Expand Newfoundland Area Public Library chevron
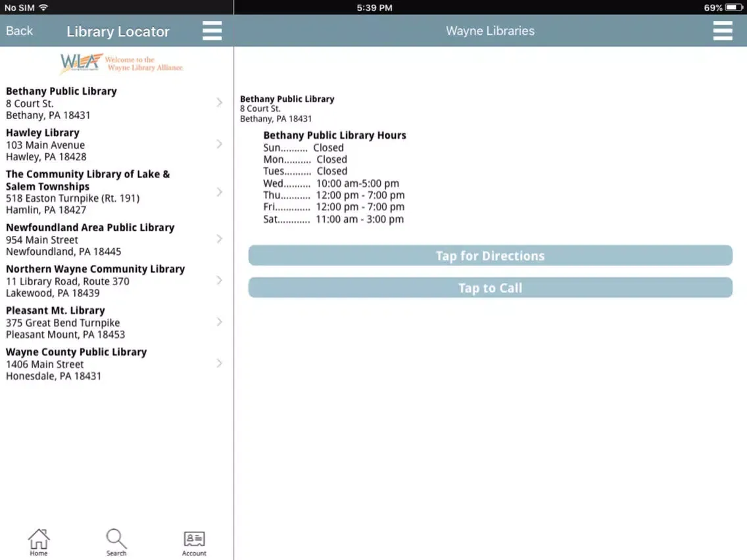 219,239
